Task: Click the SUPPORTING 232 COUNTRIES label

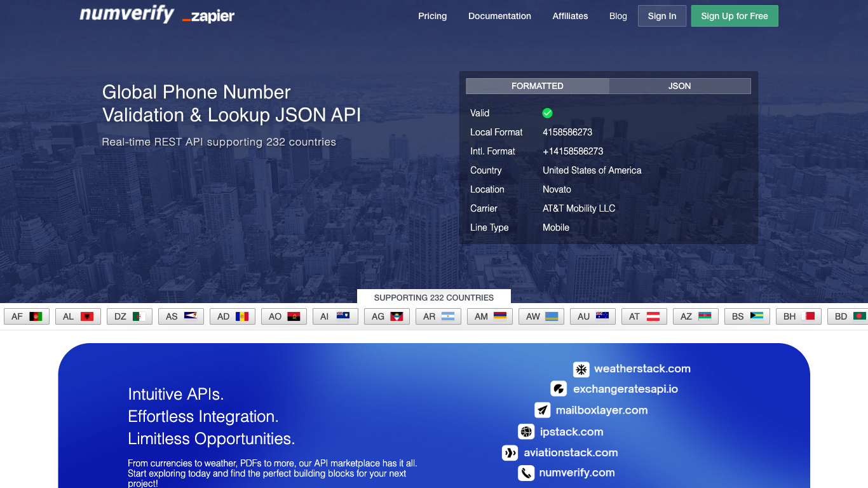Action: coord(434,297)
